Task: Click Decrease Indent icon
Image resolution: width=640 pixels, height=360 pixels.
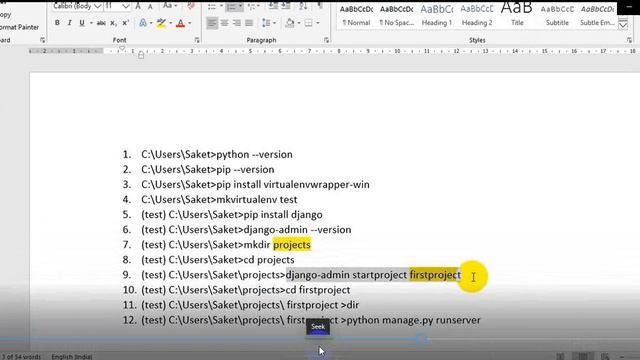Action: (x=273, y=6)
